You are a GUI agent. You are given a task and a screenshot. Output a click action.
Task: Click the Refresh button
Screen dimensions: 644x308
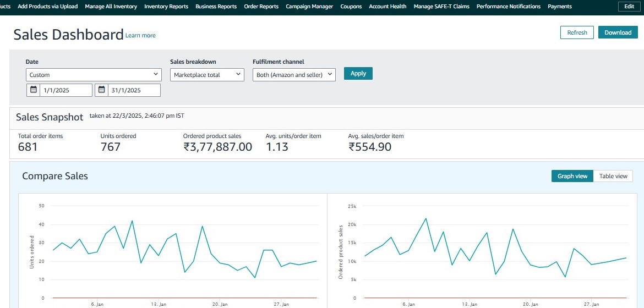[577, 32]
